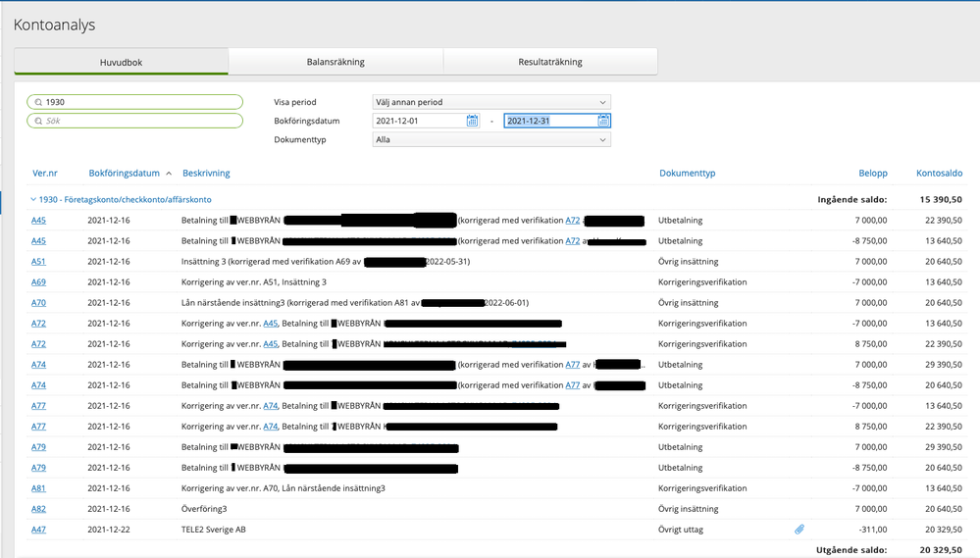The height and width of the screenshot is (558, 980).
Task: Click the end date field 2021-12-31
Action: (547, 121)
